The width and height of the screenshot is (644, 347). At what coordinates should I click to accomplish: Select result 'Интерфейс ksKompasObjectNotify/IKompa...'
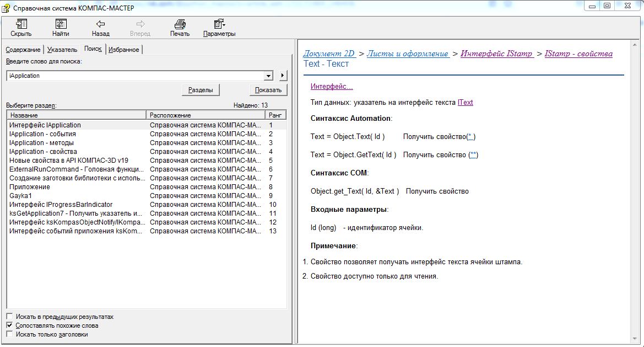[147, 222]
